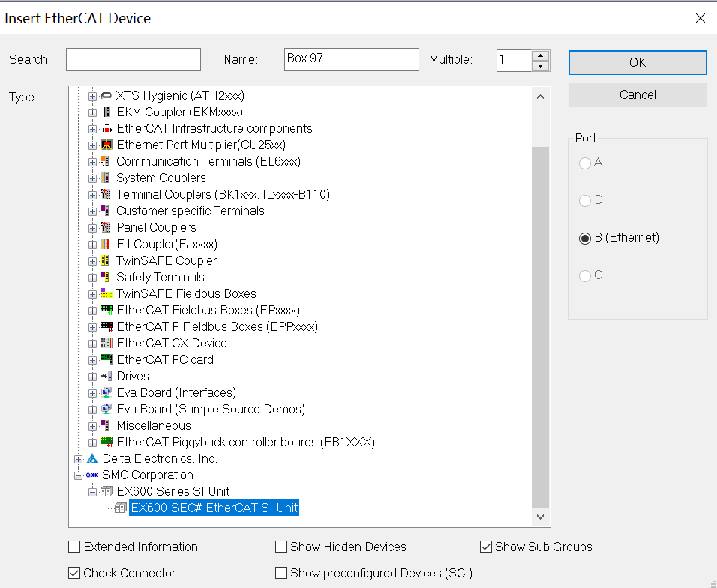Click the Search input field
This screenshot has height=588, width=717.
(x=133, y=59)
